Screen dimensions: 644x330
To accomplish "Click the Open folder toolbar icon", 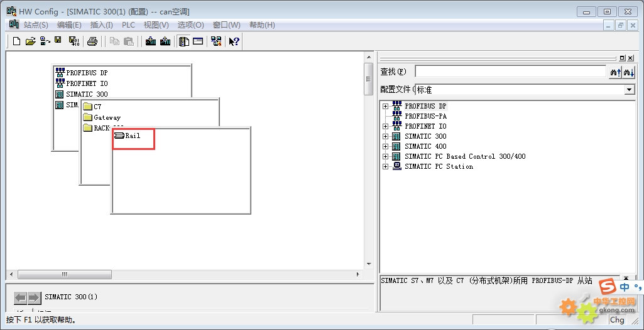I will click(x=30, y=41).
